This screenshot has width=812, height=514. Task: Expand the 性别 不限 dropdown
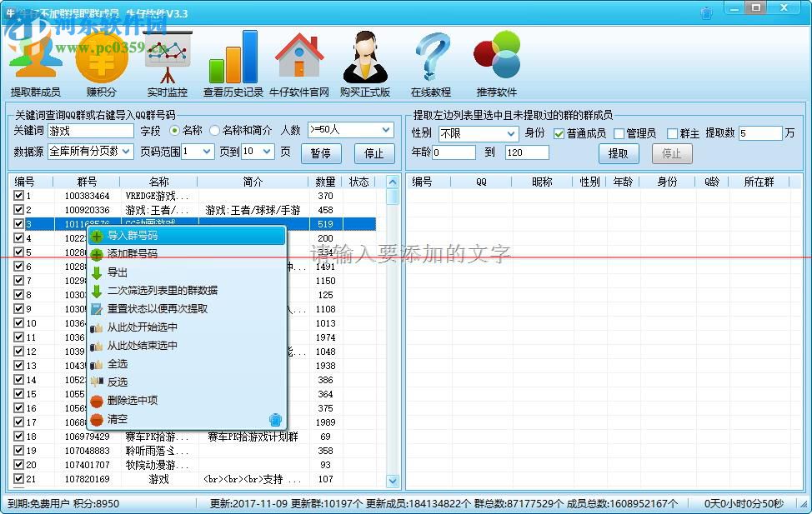point(478,132)
